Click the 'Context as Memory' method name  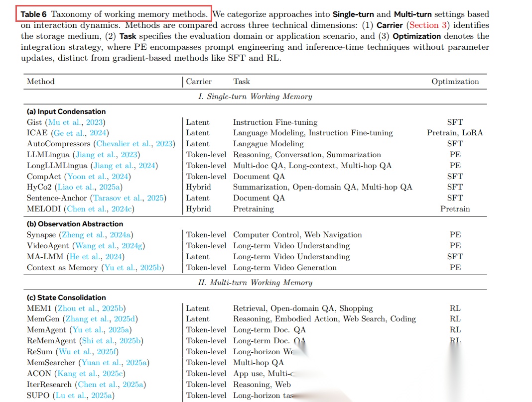(62, 268)
